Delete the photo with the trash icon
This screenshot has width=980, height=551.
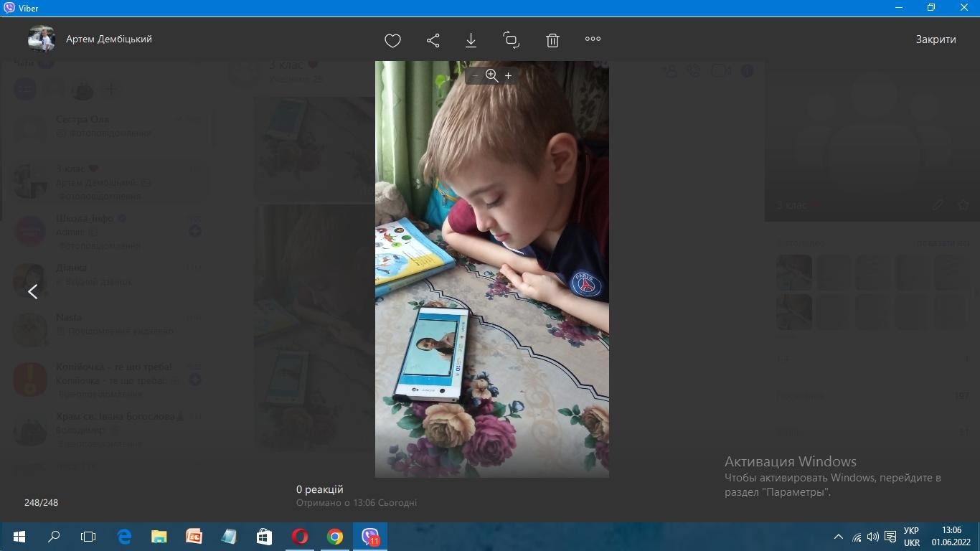552,40
